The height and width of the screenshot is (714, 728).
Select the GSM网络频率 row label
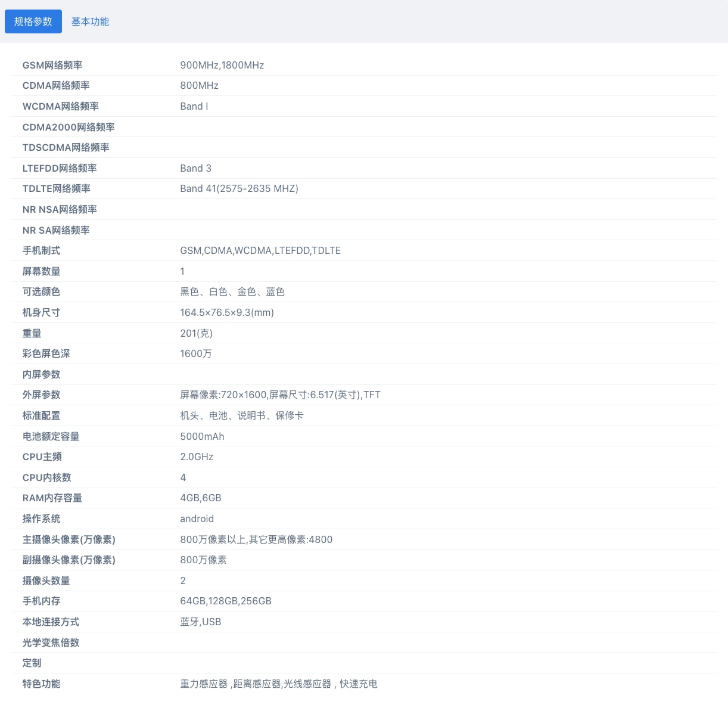click(52, 65)
